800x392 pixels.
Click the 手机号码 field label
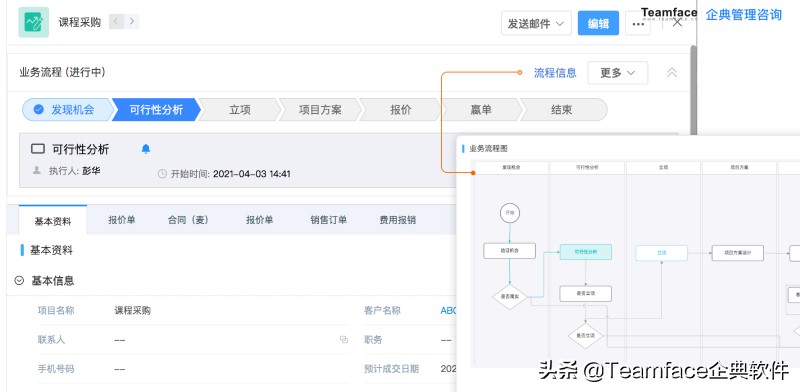pos(56,369)
